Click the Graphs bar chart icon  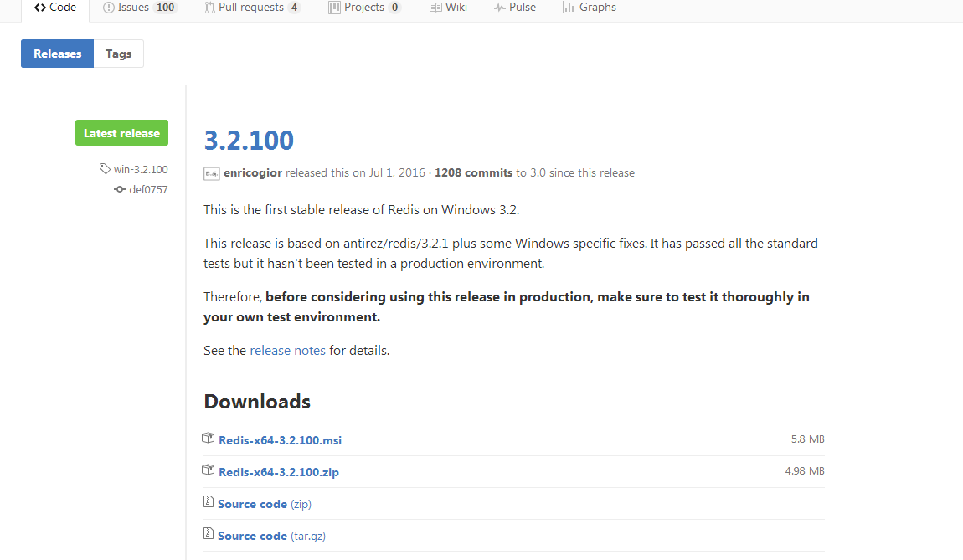click(x=569, y=8)
